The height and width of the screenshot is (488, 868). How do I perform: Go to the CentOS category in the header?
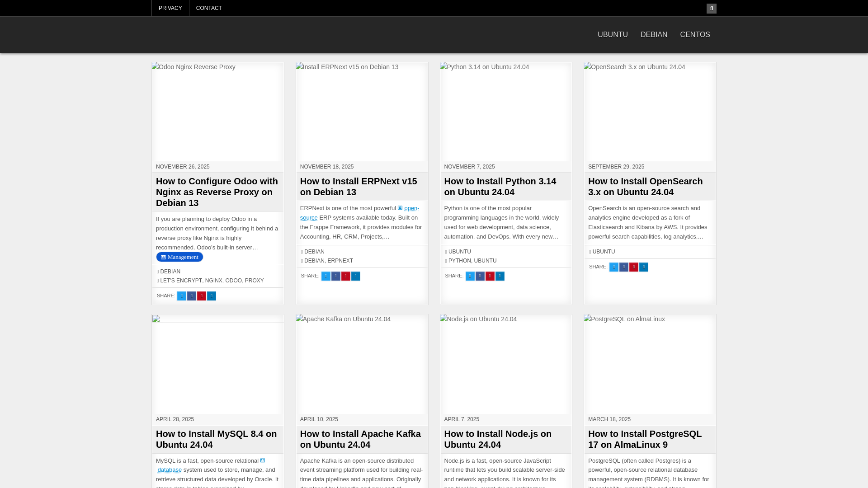pos(695,35)
